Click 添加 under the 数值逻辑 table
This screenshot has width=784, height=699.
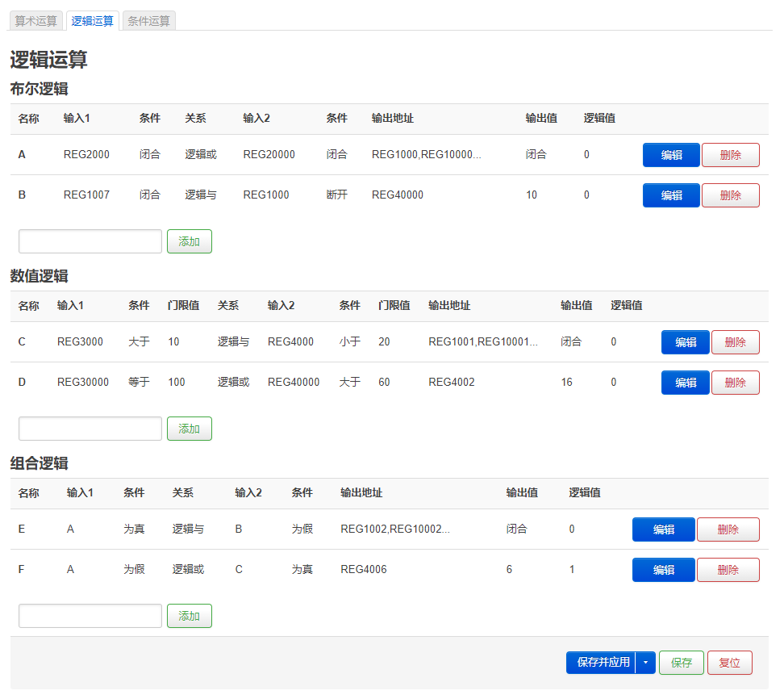click(190, 429)
